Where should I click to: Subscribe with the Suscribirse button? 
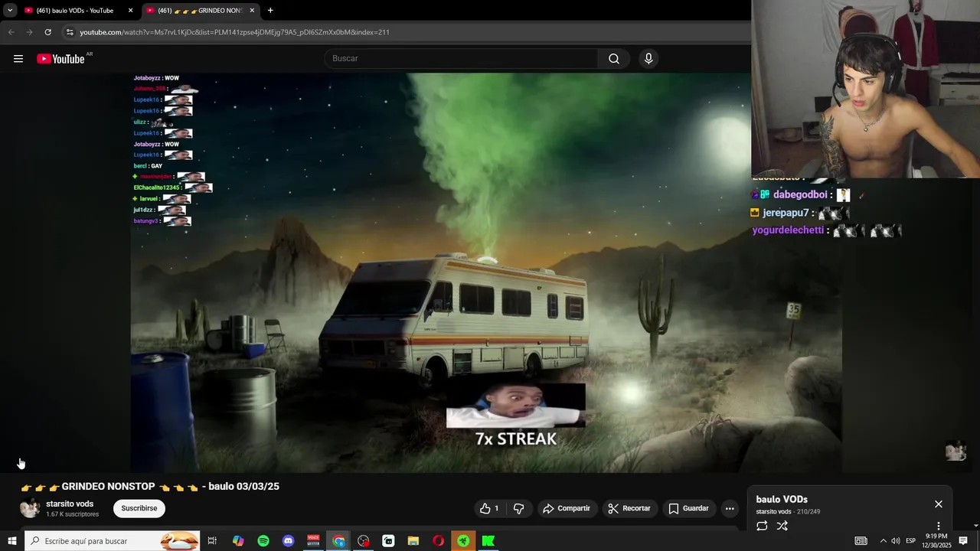[x=139, y=508]
